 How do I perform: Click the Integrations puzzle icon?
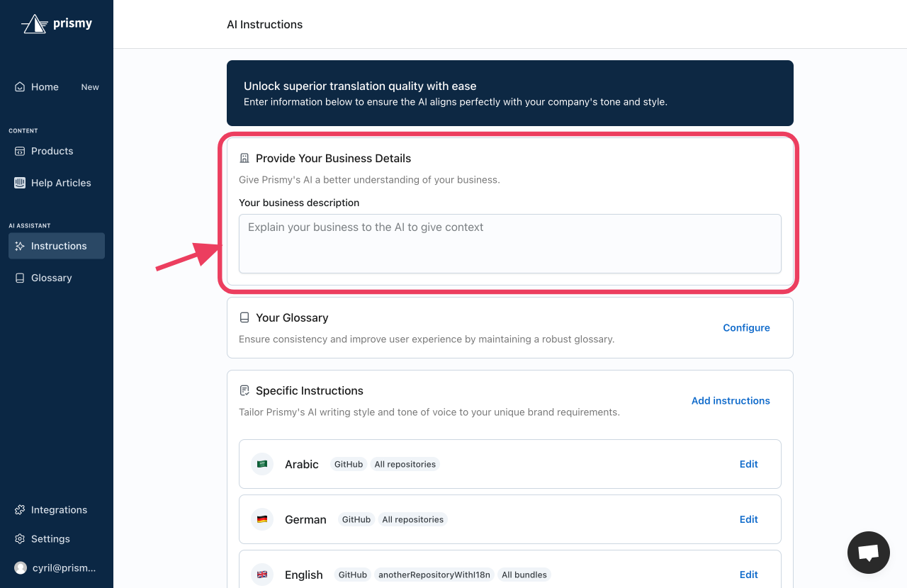pyautogui.click(x=20, y=510)
